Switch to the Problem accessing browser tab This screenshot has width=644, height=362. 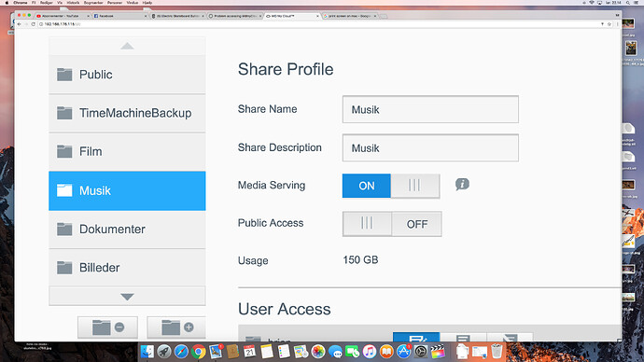[234, 16]
